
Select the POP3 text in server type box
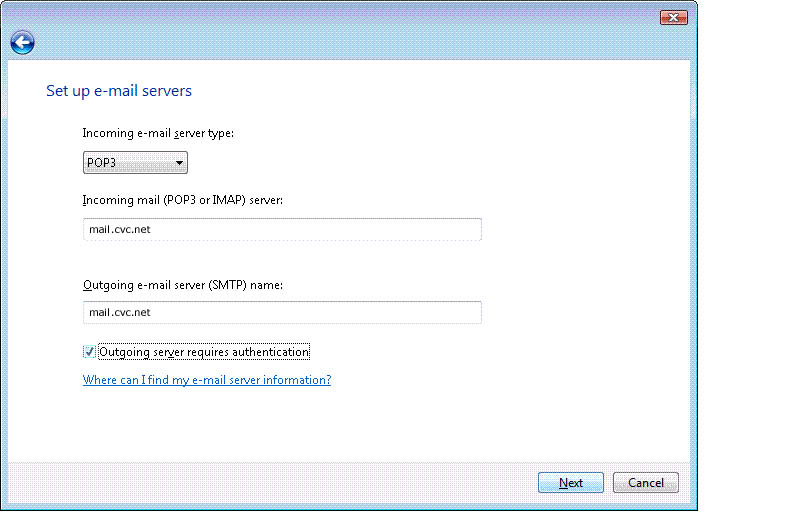point(102,163)
